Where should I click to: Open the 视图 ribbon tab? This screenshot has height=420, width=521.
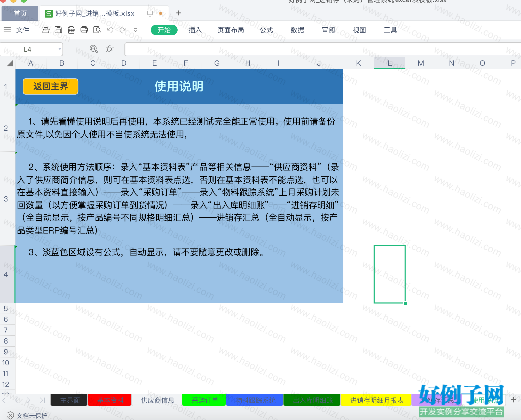point(359,30)
